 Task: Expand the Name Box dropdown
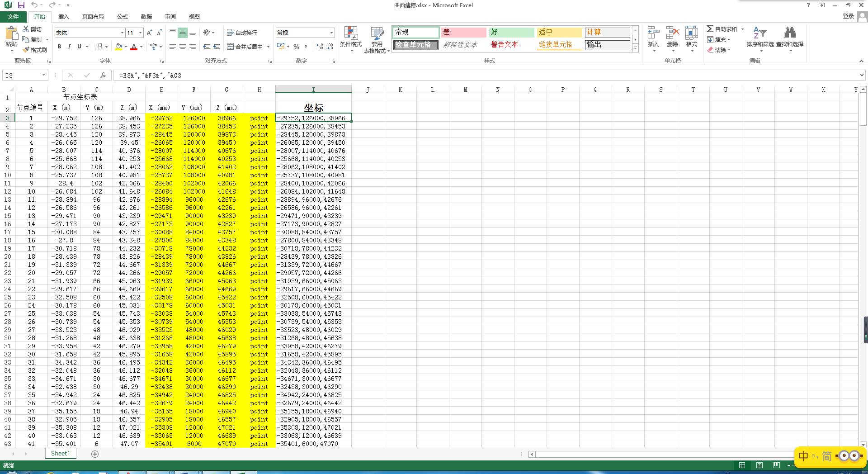click(x=43, y=75)
